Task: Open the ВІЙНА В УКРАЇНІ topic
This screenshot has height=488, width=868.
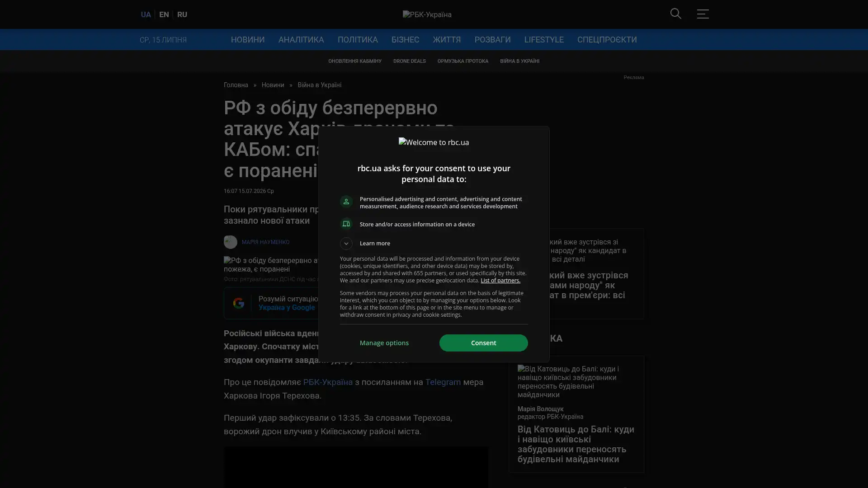Action: [x=519, y=61]
